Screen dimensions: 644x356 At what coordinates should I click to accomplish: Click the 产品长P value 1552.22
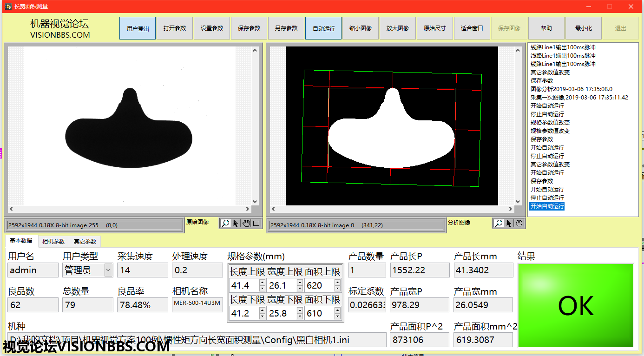tap(420, 270)
